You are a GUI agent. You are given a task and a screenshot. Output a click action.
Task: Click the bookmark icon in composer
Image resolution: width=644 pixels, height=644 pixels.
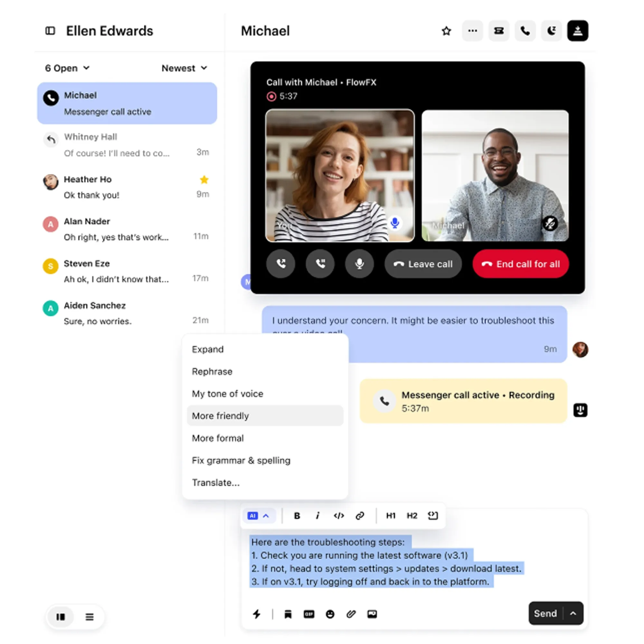tap(288, 614)
